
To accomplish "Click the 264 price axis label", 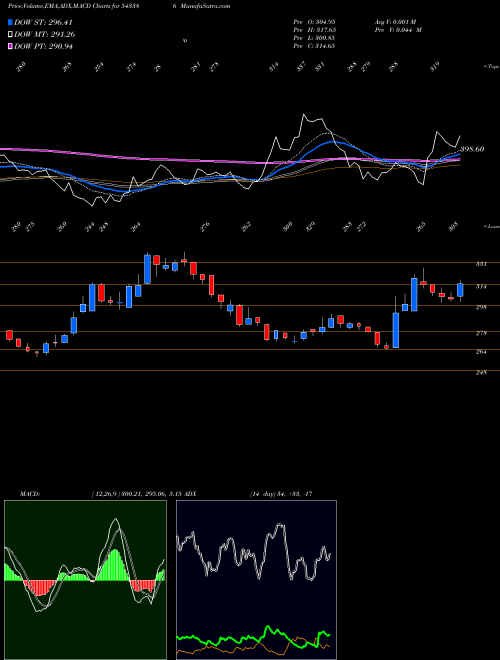I will coord(481,351).
